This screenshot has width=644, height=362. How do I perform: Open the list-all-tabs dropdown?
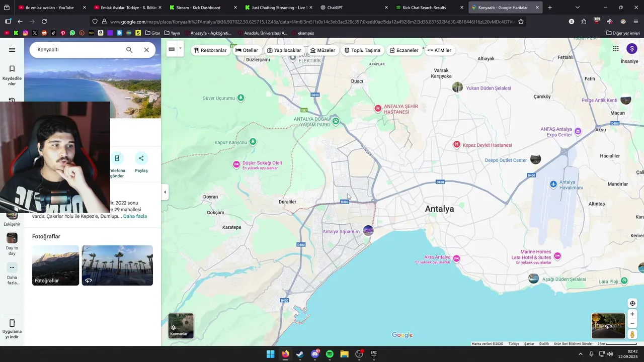(x=577, y=8)
